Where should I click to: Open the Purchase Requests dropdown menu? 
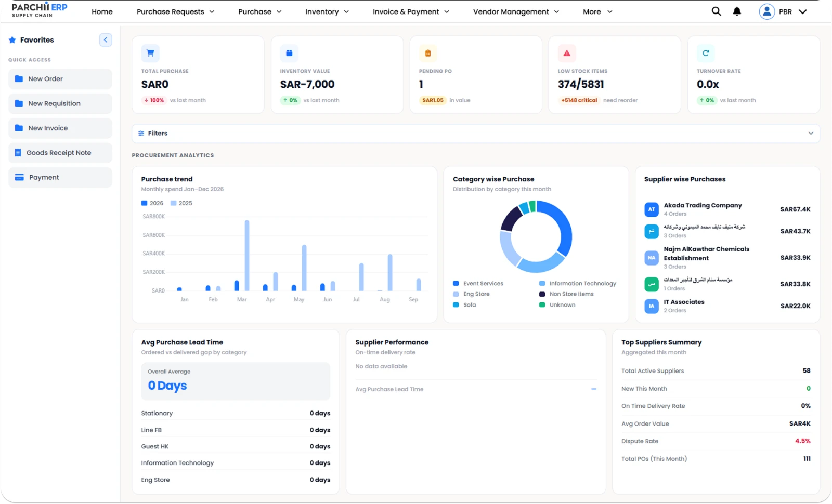pyautogui.click(x=175, y=11)
